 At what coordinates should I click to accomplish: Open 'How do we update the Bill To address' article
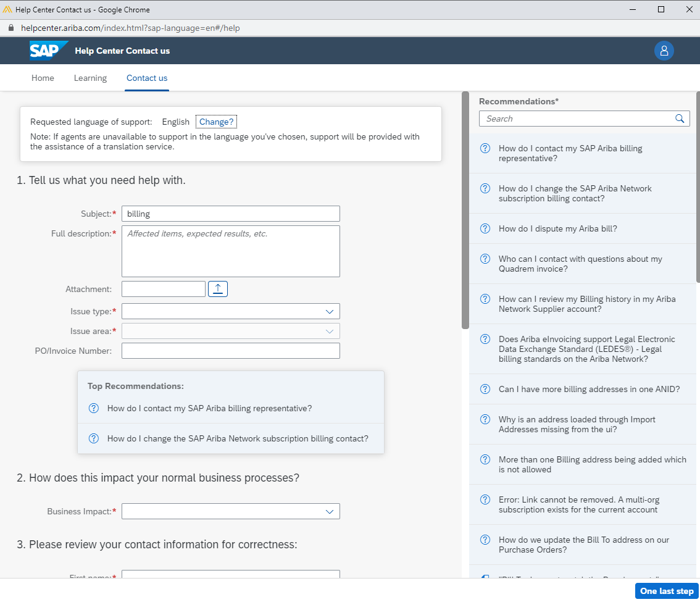click(584, 545)
